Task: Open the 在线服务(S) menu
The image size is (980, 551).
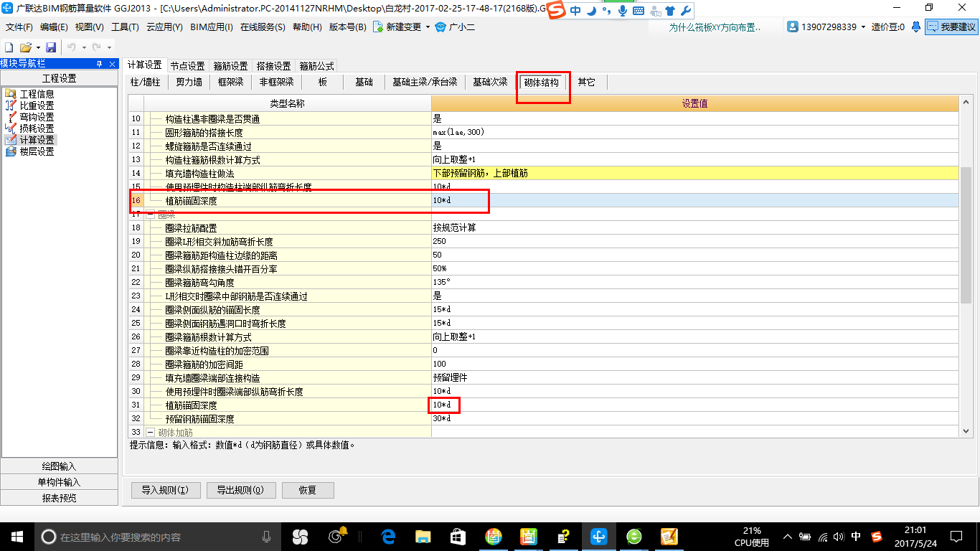Action: [263, 27]
